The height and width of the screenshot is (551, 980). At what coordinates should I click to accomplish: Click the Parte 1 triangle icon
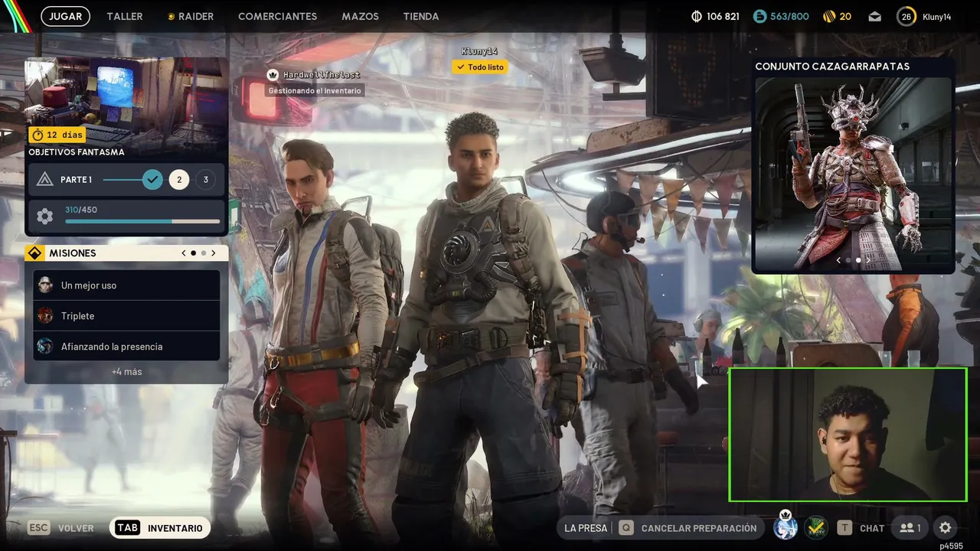coord(45,180)
